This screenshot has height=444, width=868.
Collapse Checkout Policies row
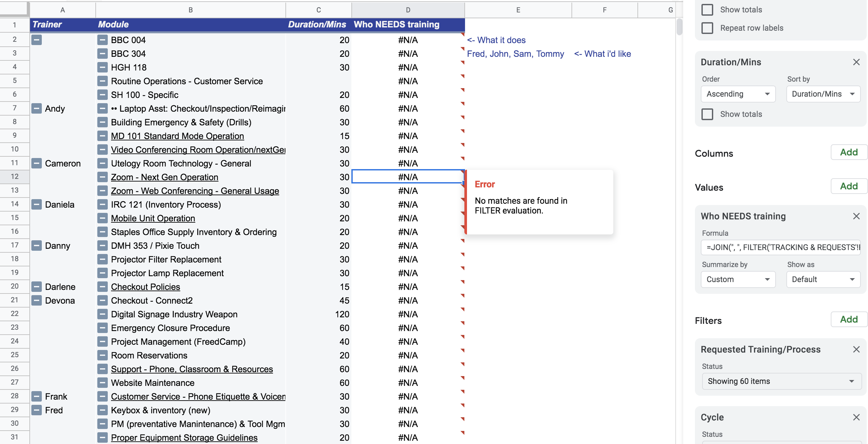pos(103,287)
